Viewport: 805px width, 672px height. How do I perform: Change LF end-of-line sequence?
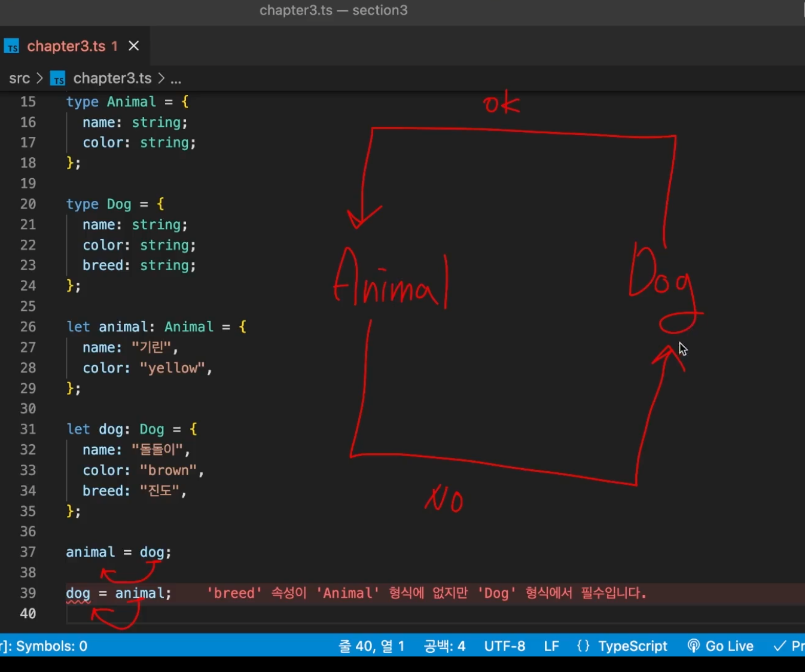pyautogui.click(x=551, y=646)
